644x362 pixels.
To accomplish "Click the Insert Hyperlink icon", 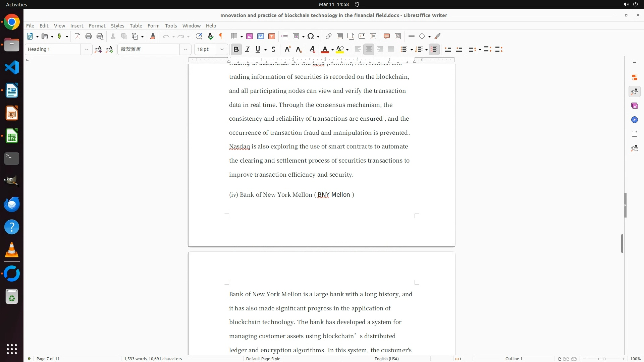I will 329,36.
